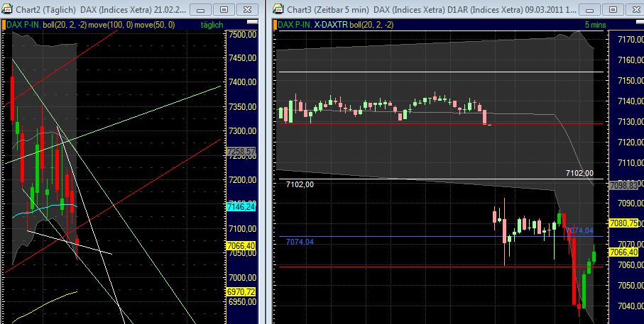
Task: Minimize the Chart3 (Zeitbar 5 min) window
Action: [590, 9]
